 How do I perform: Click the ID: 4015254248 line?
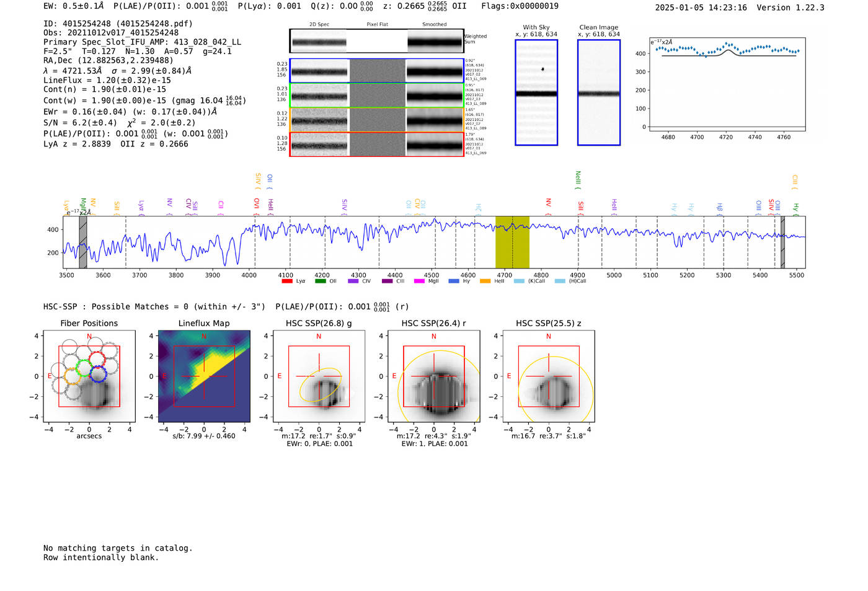tap(118, 24)
